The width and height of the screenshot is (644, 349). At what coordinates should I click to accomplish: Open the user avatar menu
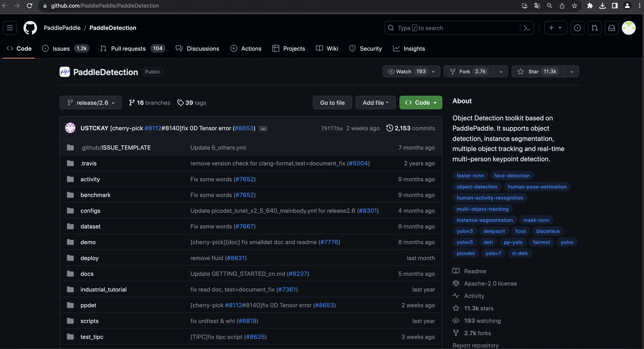tap(628, 28)
